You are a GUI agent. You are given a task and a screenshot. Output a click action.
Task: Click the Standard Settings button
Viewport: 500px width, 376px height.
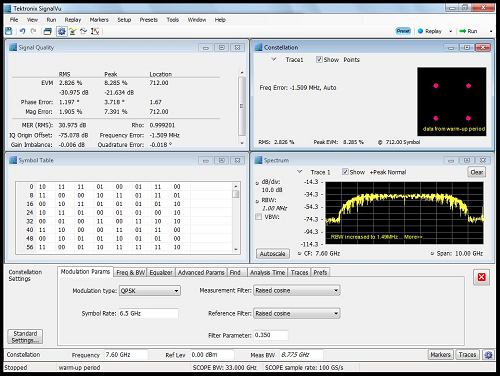click(x=25, y=337)
